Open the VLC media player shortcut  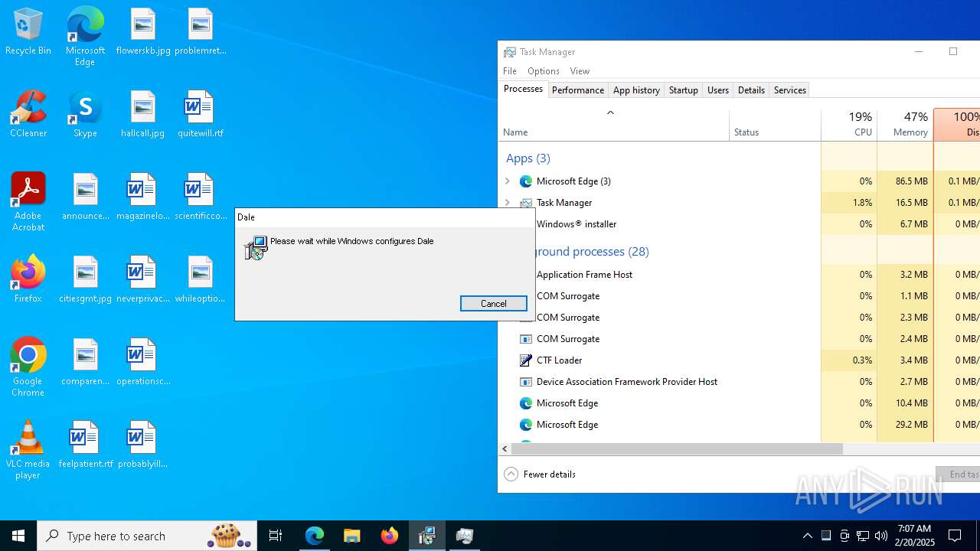tap(28, 450)
